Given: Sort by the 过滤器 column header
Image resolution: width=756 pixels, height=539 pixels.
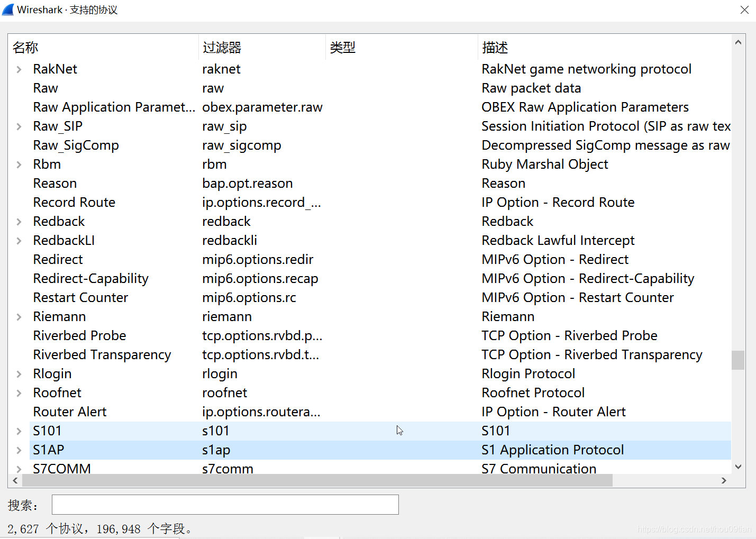Looking at the screenshot, I should pos(262,48).
